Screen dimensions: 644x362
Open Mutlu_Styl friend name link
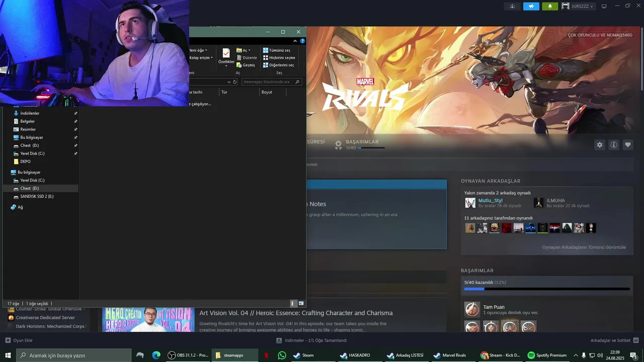pyautogui.click(x=490, y=200)
